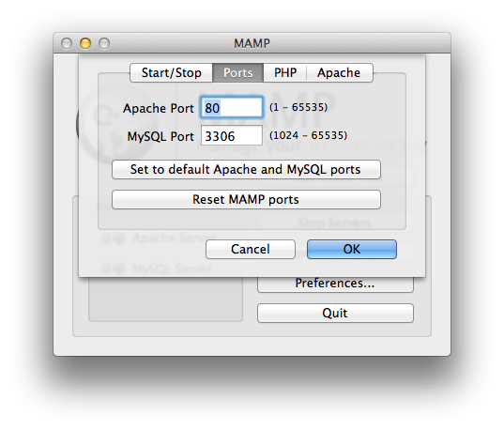This screenshot has height=430, width=504.
Task: Switch to the Start/Stop tab
Action: 172,72
